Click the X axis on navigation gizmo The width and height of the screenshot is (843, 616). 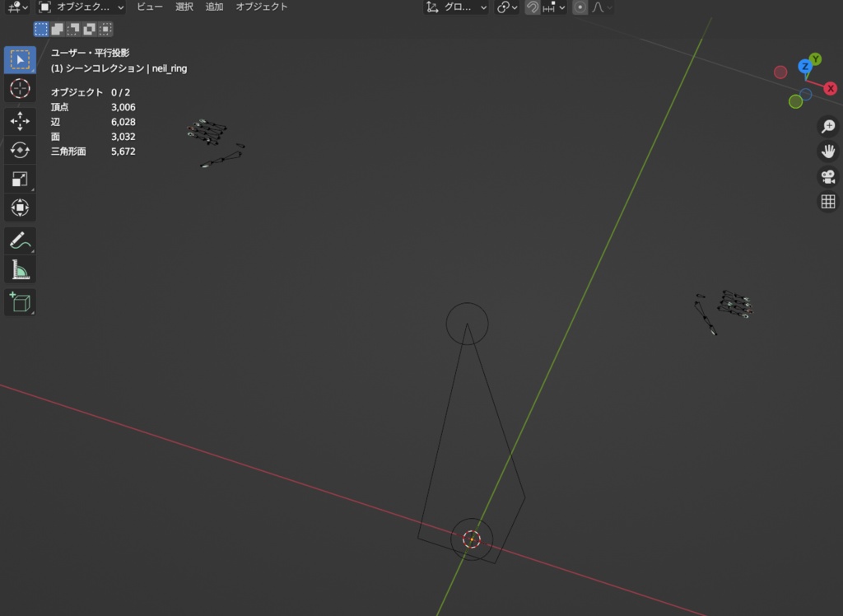831,88
